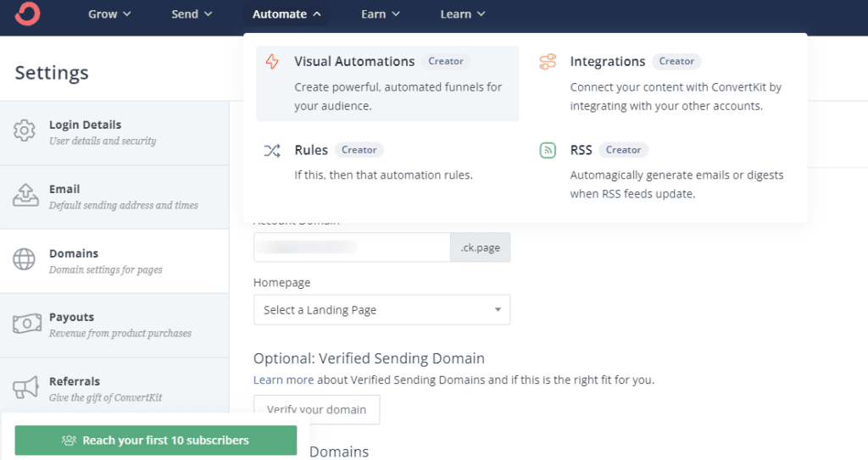This screenshot has width=868, height=460.
Task: Click the Verify your domain button
Action: pos(317,410)
